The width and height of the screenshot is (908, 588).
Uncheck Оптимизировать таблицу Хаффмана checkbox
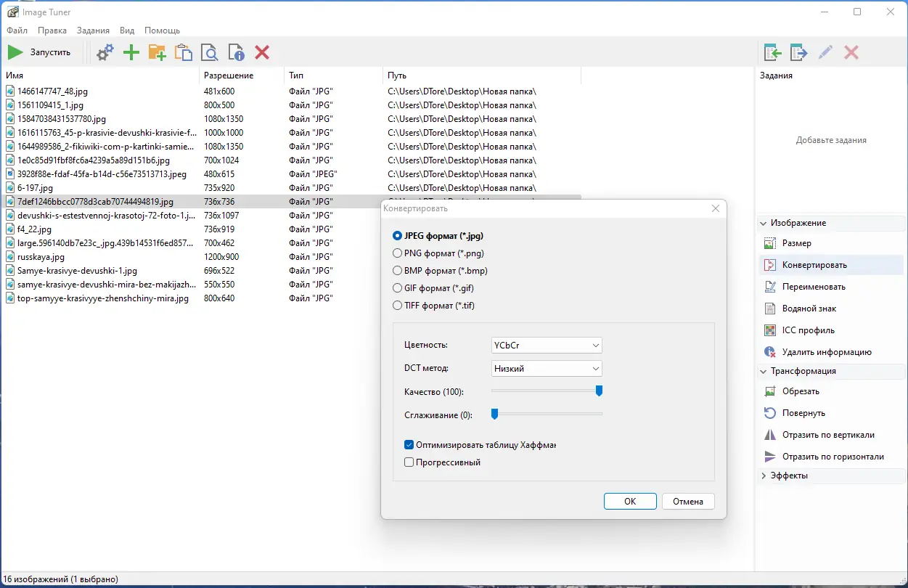pos(409,445)
